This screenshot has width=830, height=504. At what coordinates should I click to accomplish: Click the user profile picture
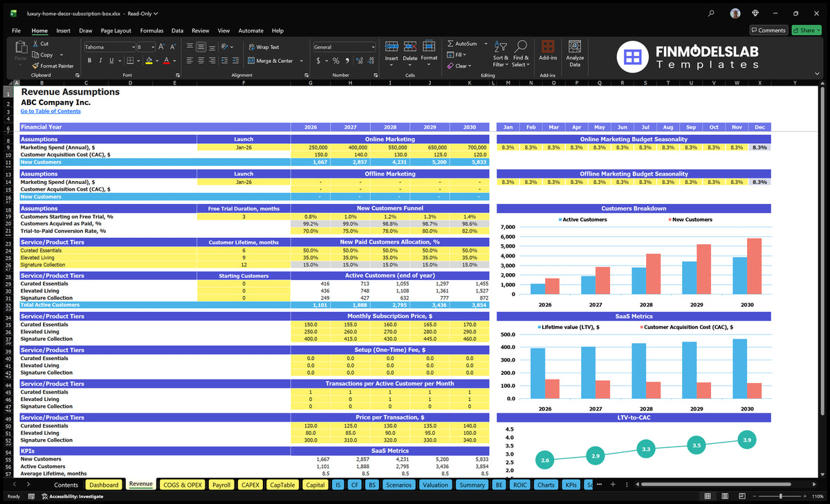coord(735,13)
